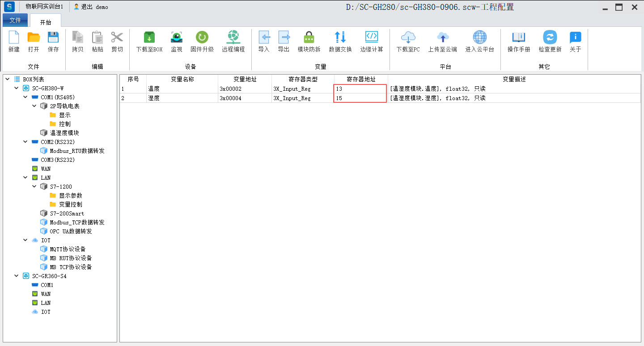Select register address cell for 湿度
The image size is (644, 346).
360,98
